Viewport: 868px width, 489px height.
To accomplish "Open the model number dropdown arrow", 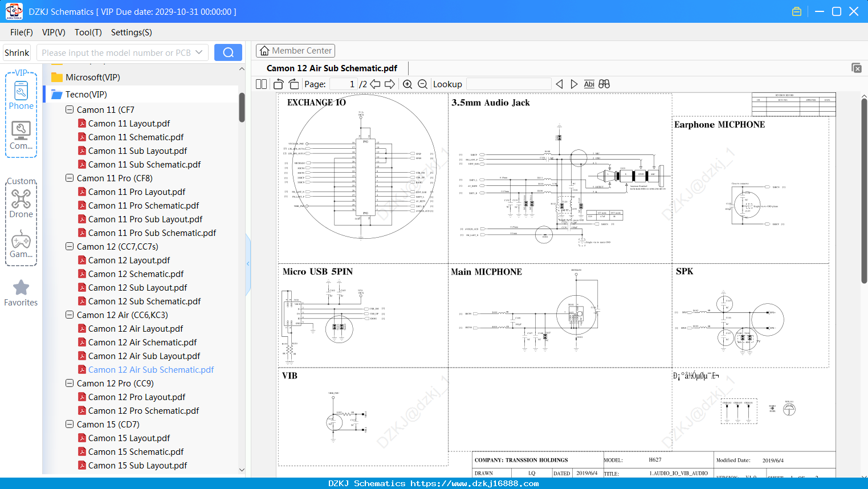I will (x=199, y=52).
